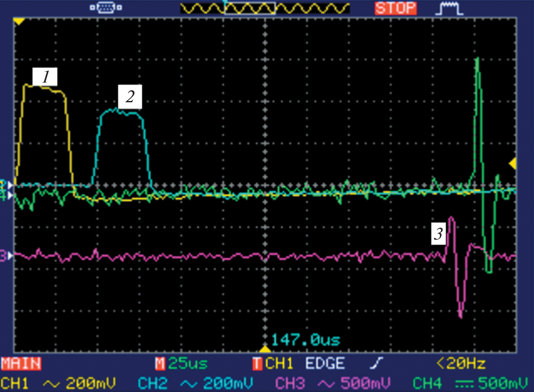This screenshot has width=534, height=392.
Task: Click the waveform annotation labeled 2
Action: pyautogui.click(x=130, y=97)
